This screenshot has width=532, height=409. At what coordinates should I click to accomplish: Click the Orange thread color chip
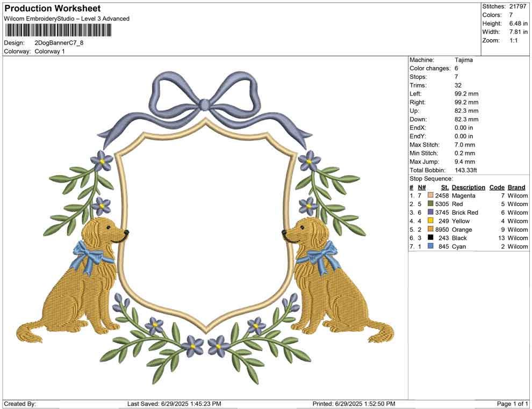432,230
